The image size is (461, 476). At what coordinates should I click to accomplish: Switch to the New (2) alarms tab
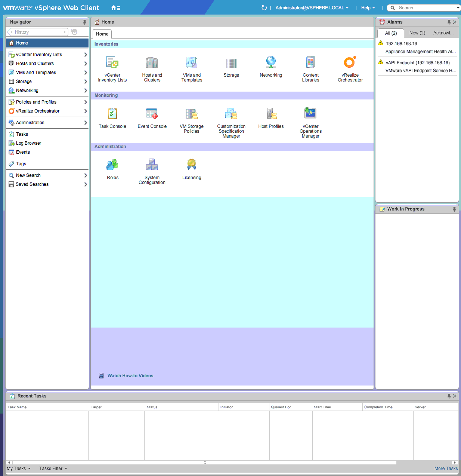tap(417, 33)
